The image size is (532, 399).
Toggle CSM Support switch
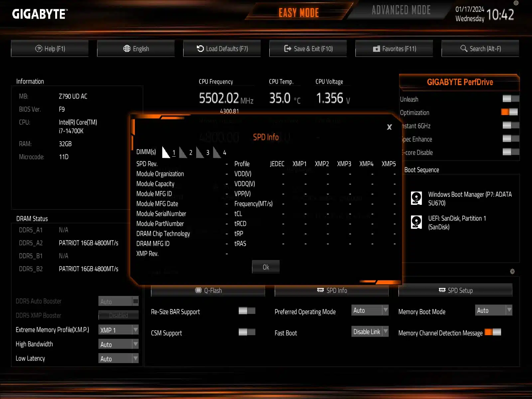pos(247,332)
